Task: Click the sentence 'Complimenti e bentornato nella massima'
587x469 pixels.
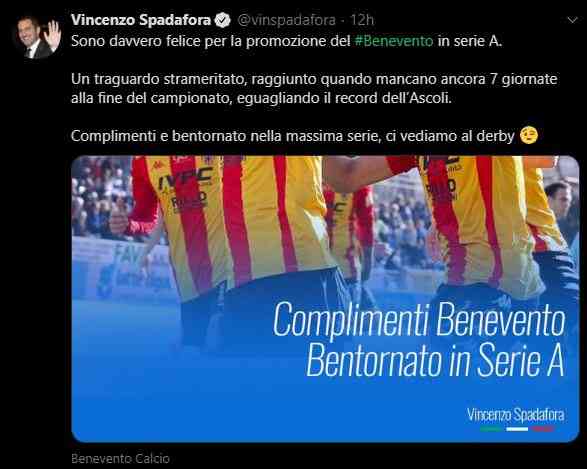Action: tap(293, 136)
